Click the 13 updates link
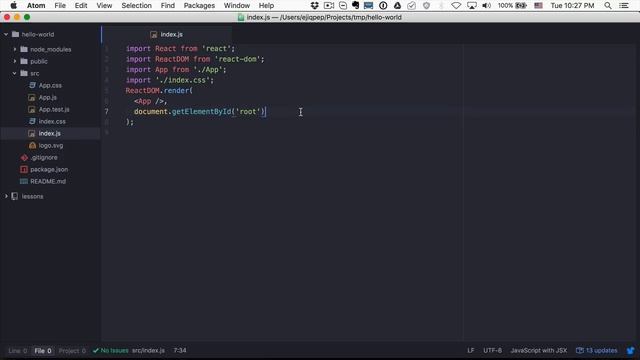The image size is (640, 360). tap(597, 351)
